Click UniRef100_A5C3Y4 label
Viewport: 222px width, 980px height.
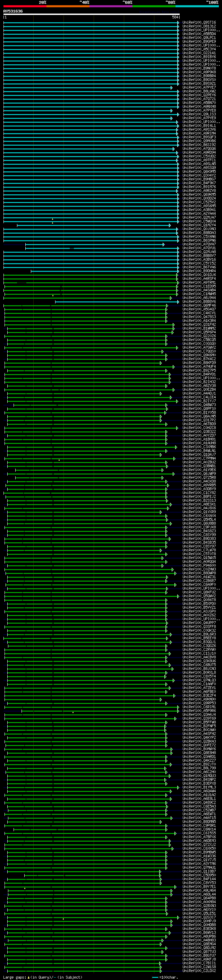199,49
